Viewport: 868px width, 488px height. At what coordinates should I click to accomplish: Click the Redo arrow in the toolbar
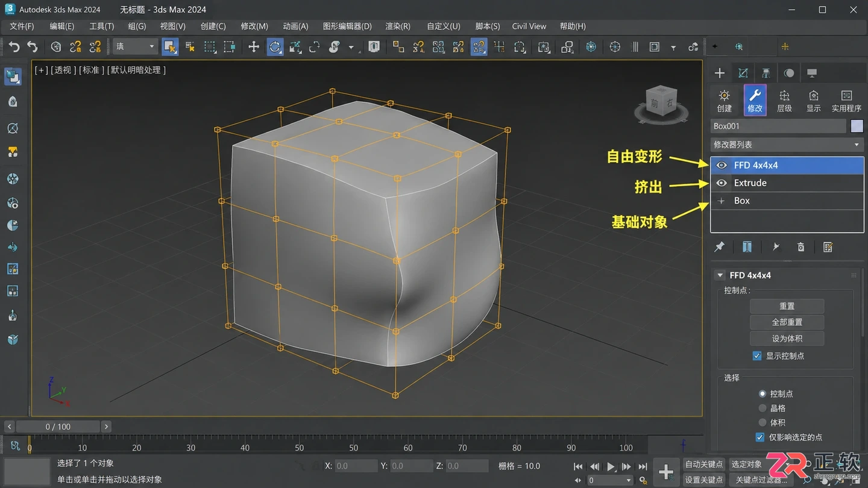pos(33,47)
